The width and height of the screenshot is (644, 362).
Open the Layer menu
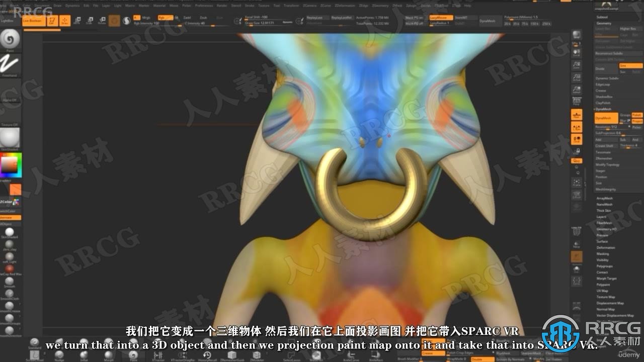pos(106,6)
